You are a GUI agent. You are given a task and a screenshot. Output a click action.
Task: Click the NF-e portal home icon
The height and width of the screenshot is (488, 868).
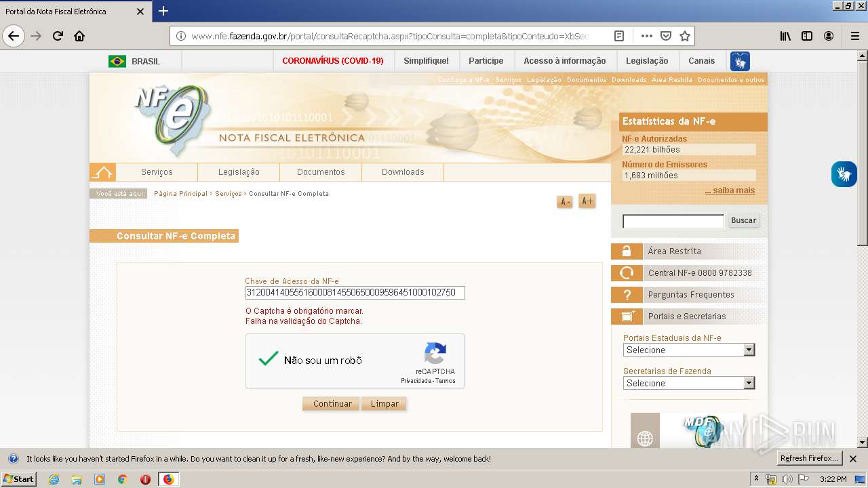pos(102,172)
